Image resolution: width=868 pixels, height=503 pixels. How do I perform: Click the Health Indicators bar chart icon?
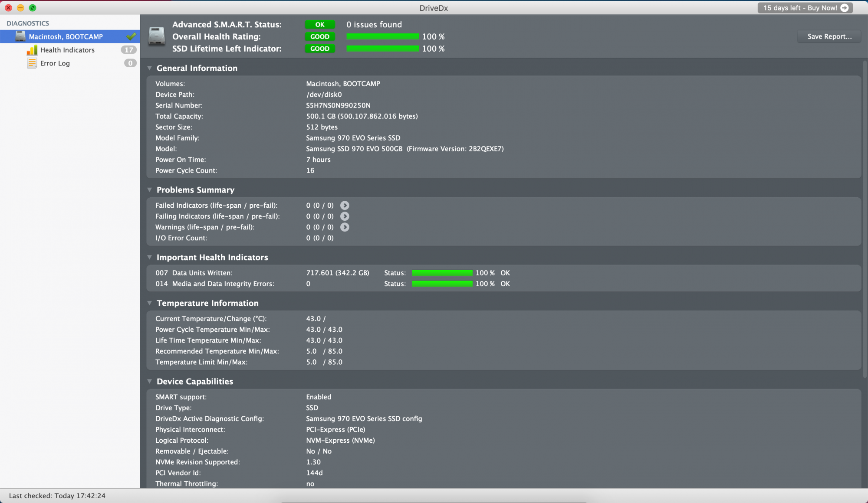click(x=32, y=50)
